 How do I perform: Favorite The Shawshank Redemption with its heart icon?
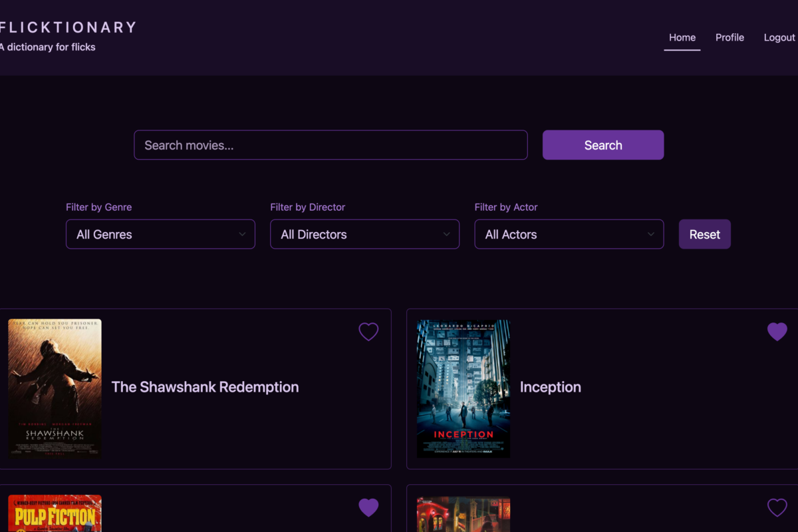coord(368,331)
